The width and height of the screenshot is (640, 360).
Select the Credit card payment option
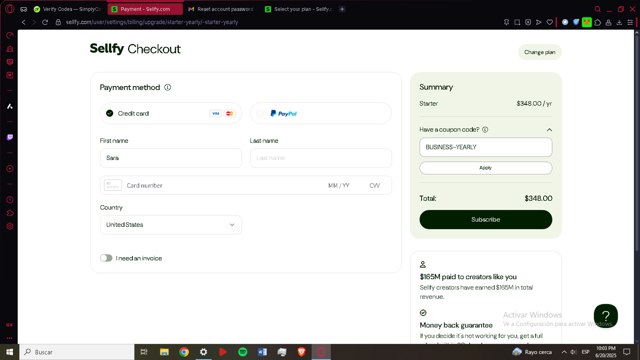171,113
